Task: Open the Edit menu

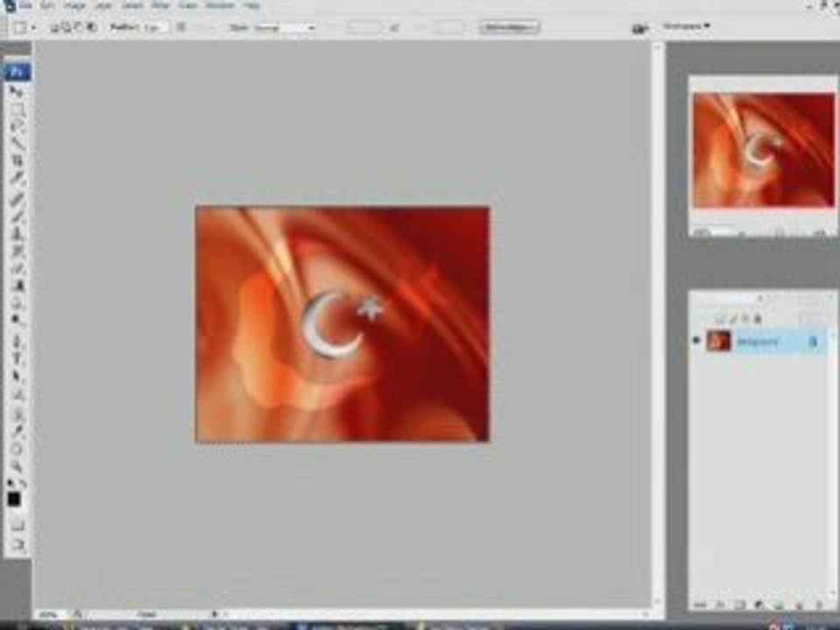Action: pyautogui.click(x=47, y=5)
